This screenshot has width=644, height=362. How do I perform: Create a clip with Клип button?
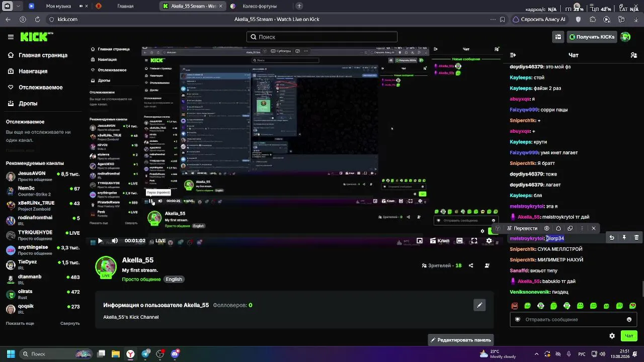click(x=440, y=241)
